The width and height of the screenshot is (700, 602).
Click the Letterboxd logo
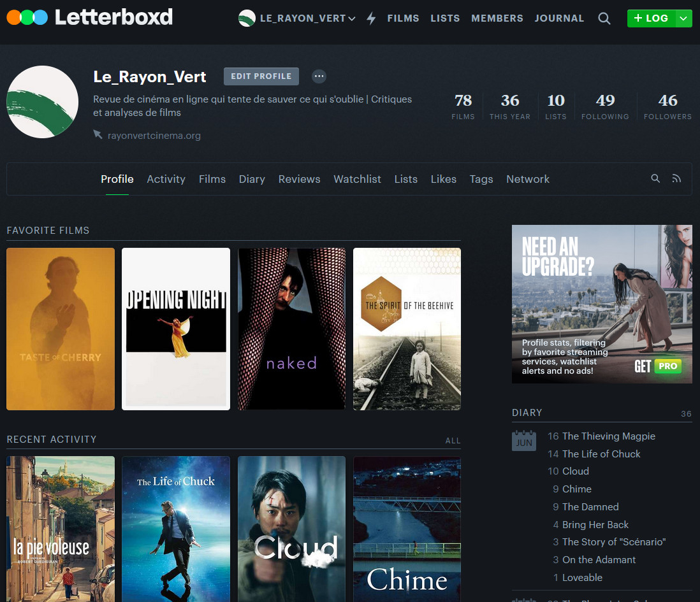(89, 17)
